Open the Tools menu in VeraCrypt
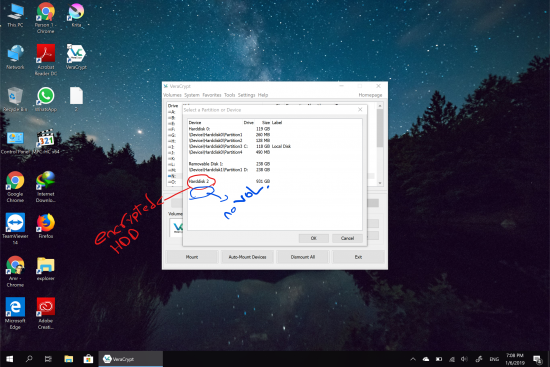Image resolution: width=550 pixels, height=367 pixels. [229, 95]
